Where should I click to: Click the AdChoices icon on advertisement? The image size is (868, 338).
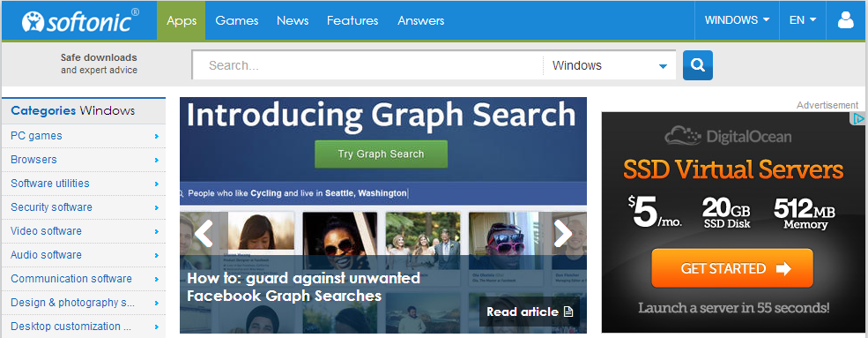coord(858,118)
